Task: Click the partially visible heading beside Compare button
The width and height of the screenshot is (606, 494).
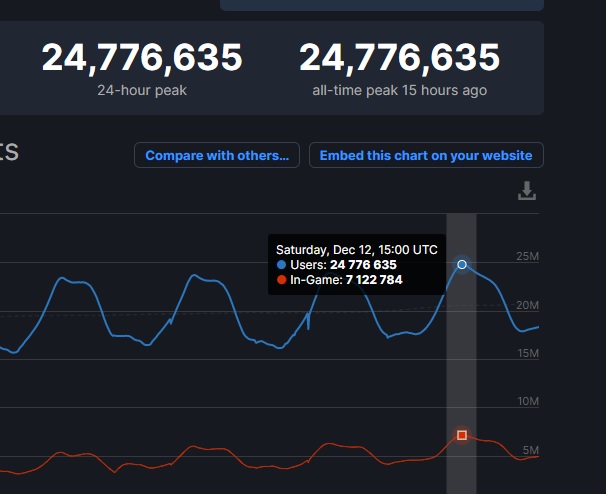Action: click(x=8, y=153)
